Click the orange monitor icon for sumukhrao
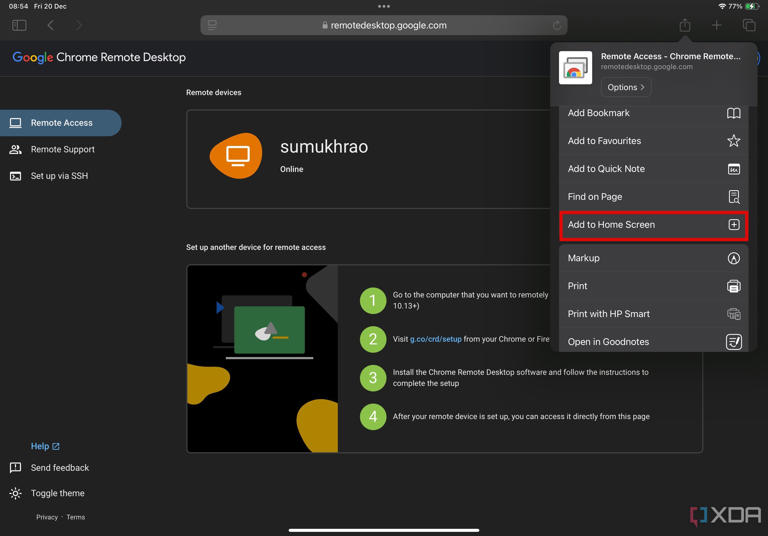768x536 pixels. click(x=237, y=156)
